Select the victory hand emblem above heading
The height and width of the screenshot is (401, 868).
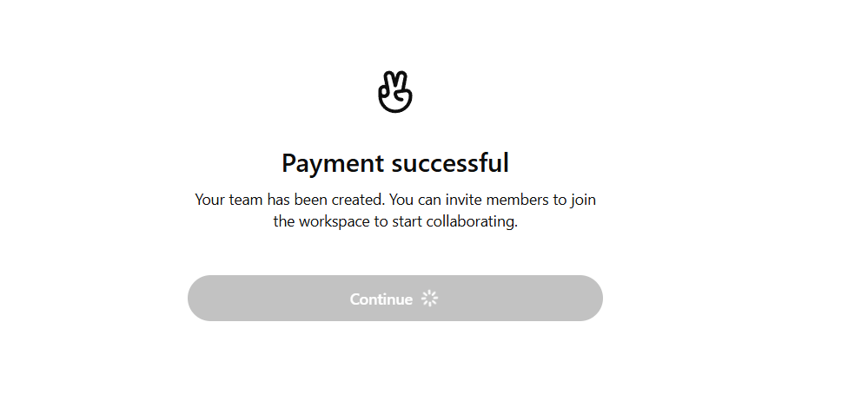click(x=395, y=91)
